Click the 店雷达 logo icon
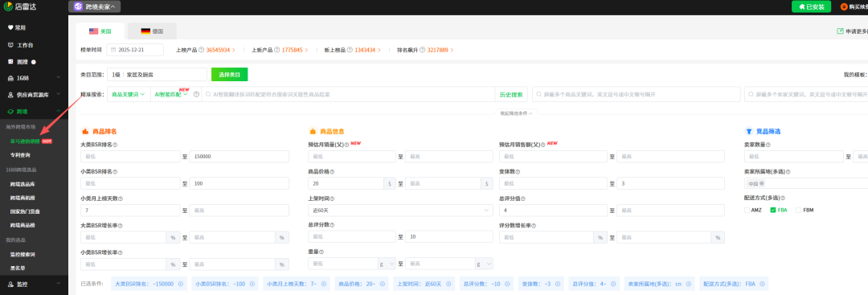 tap(8, 6)
